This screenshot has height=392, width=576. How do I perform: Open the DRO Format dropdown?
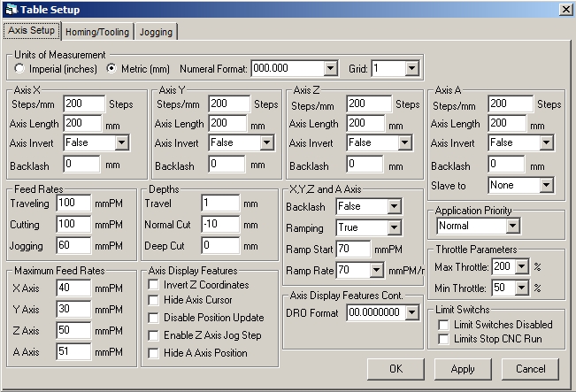coord(412,312)
